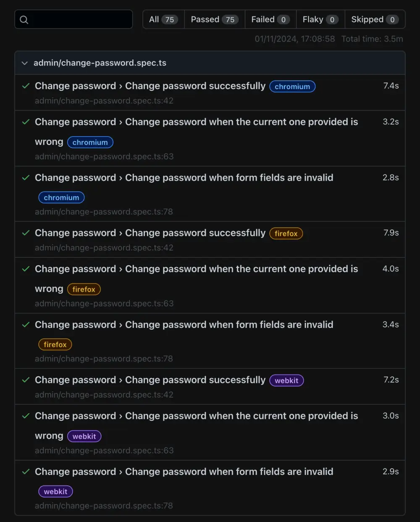Viewport: 420px width, 522px height.
Task: Click the search input field
Action: pyautogui.click(x=80, y=20)
